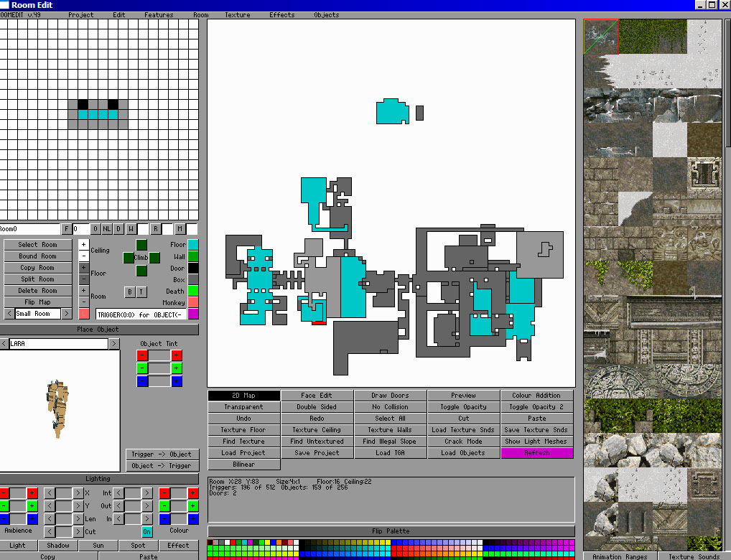This screenshot has height=560, width=731.
Task: Toggle Bilinear filtering
Action: [x=244, y=465]
